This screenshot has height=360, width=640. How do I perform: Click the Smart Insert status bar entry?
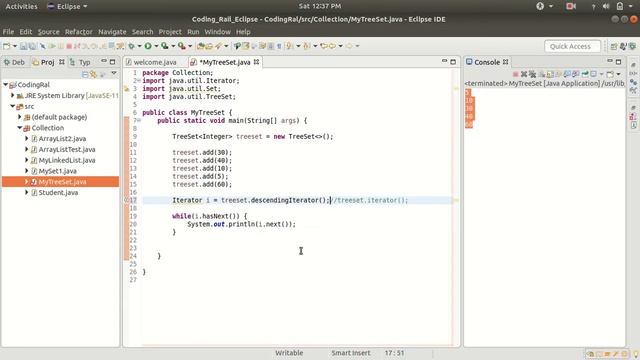tap(351, 353)
